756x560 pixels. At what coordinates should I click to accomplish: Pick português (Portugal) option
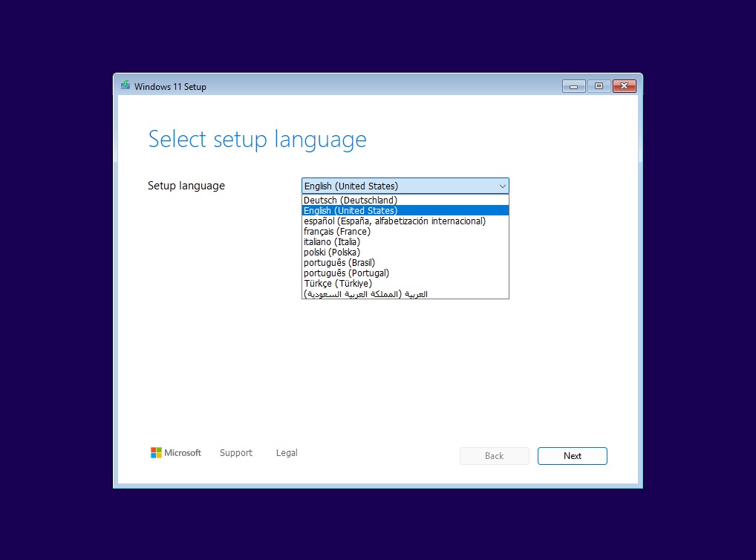[x=405, y=273]
